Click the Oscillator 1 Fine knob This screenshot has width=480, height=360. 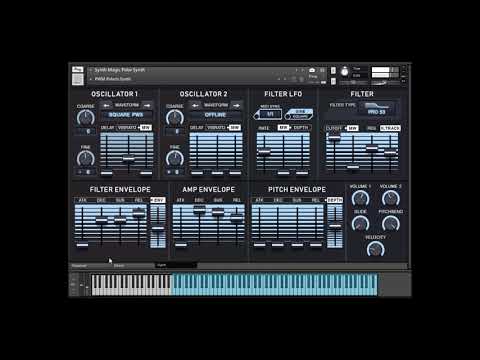[86, 158]
